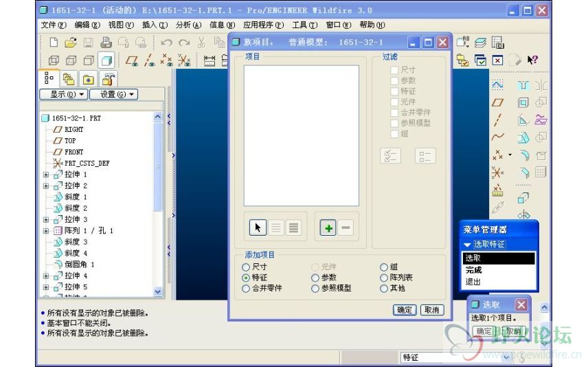588x367 pixels.
Task: Select no hidden display mode icon
Action: pyautogui.click(x=89, y=60)
